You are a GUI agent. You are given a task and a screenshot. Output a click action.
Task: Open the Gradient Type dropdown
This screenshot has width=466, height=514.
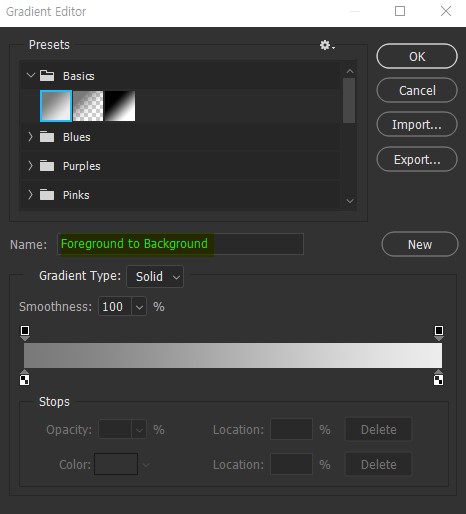pyautogui.click(x=155, y=276)
